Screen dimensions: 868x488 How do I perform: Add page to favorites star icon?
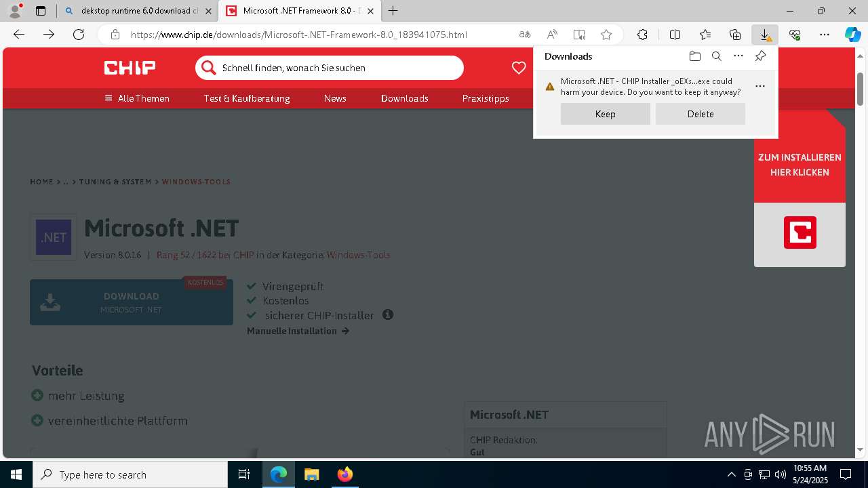pyautogui.click(x=606, y=35)
